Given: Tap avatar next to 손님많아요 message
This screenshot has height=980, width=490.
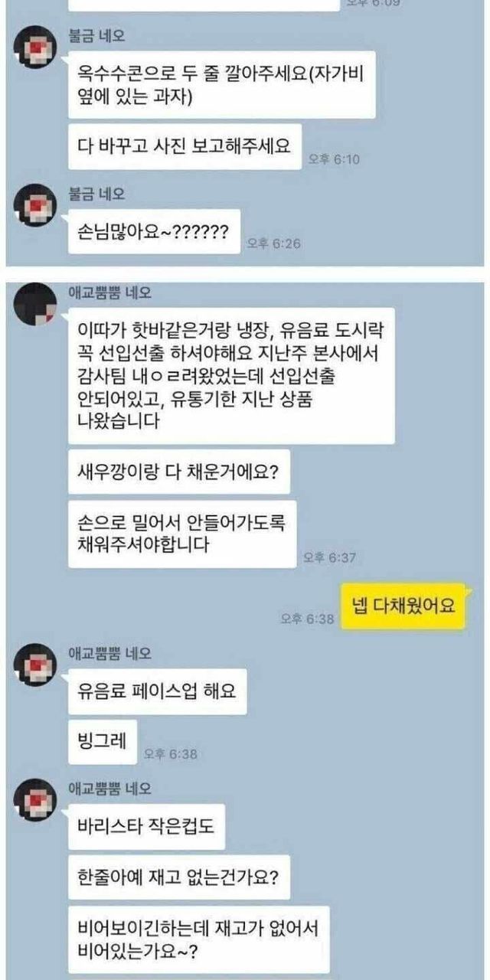Looking at the screenshot, I should [x=34, y=203].
